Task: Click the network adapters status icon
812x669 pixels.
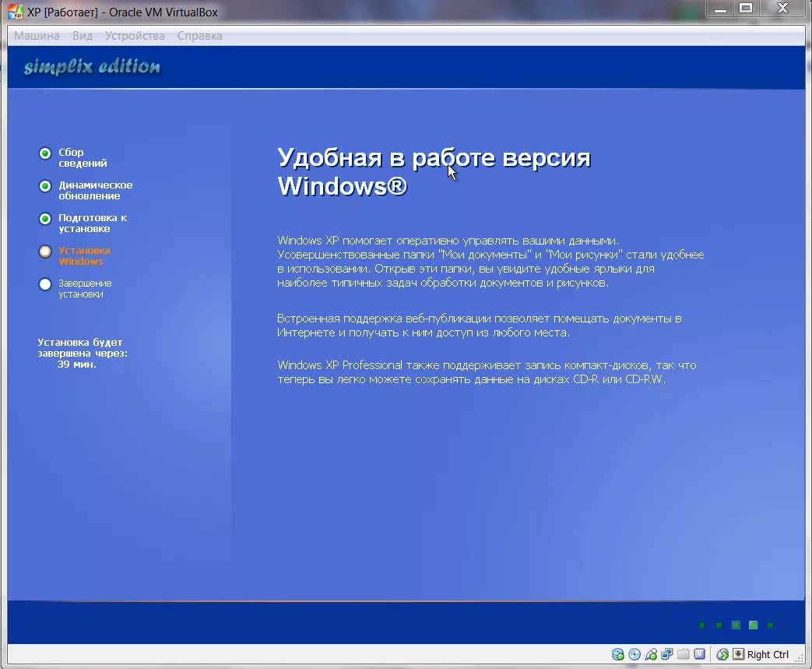Action: [667, 654]
